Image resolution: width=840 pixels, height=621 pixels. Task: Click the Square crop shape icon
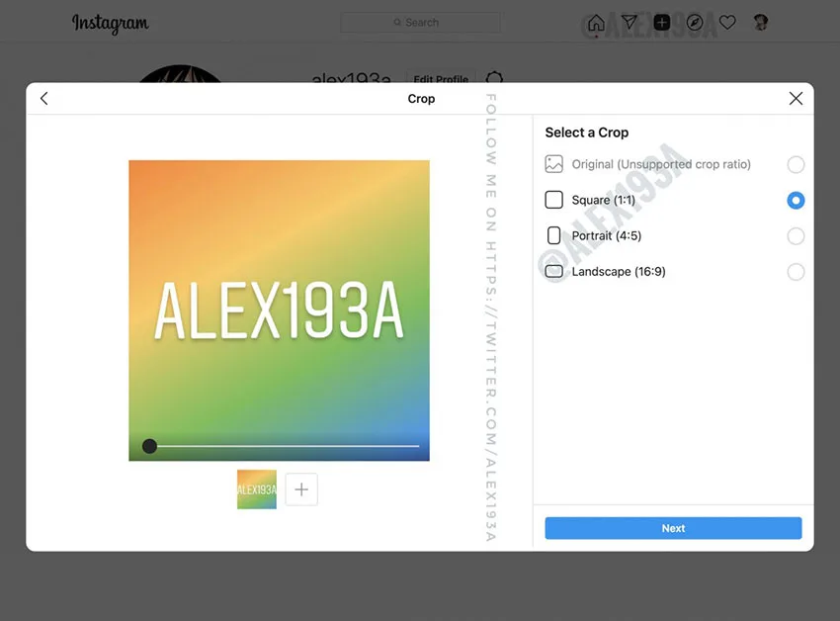[554, 200]
